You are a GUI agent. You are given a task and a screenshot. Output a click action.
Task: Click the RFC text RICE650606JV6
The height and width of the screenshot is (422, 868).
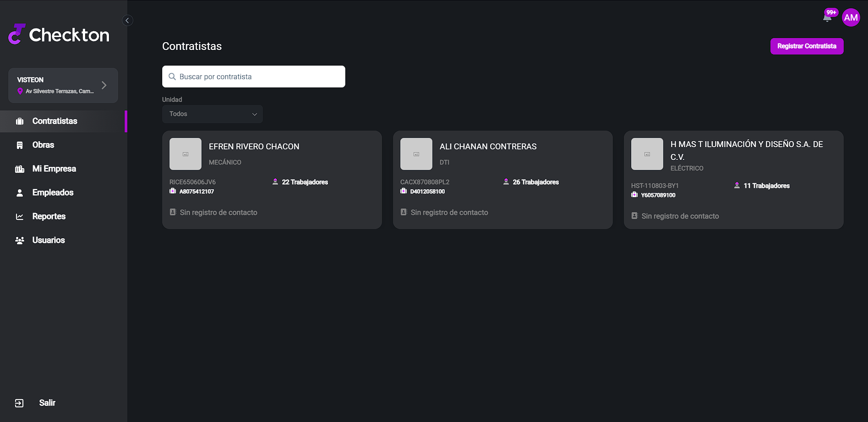click(x=192, y=182)
